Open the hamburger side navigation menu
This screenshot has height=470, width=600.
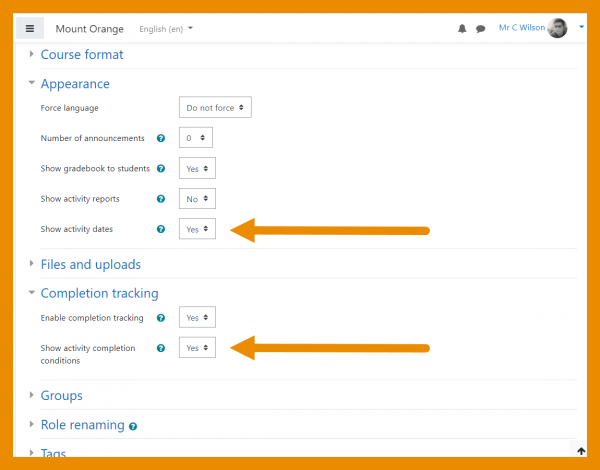(x=30, y=28)
